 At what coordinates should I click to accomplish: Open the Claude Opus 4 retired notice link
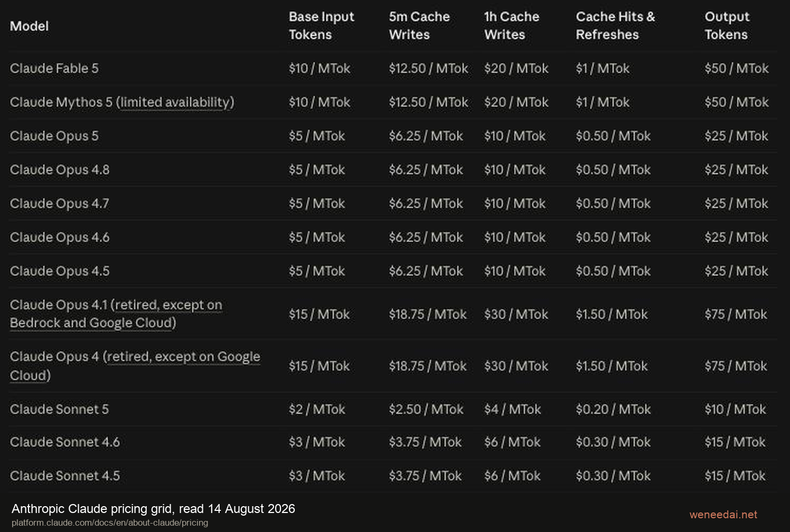coord(135,366)
